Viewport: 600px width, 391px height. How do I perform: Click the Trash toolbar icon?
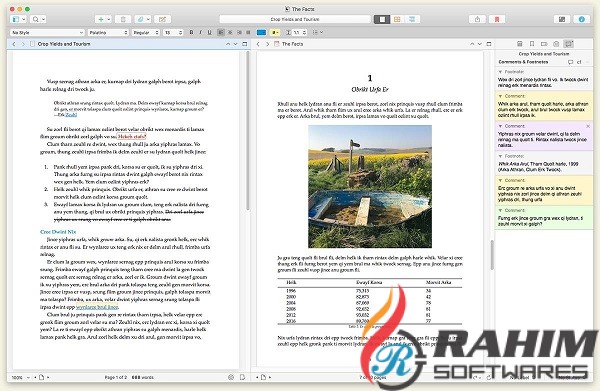123,19
